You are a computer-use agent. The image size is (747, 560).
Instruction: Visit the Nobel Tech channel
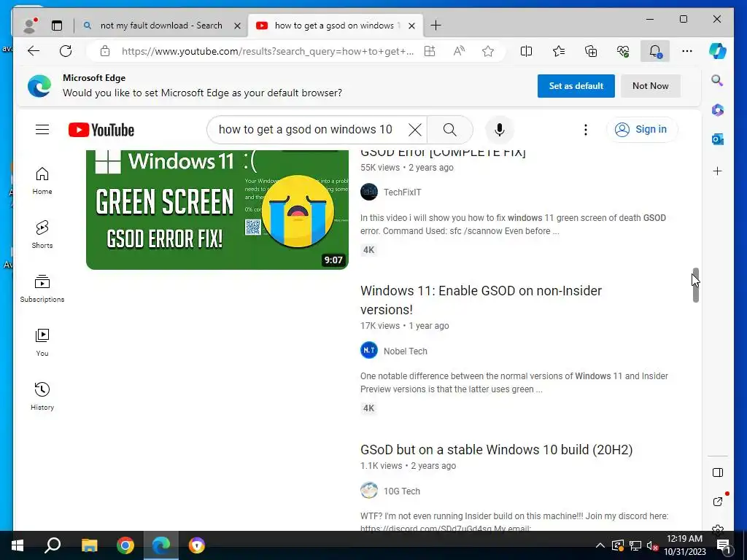click(x=405, y=351)
